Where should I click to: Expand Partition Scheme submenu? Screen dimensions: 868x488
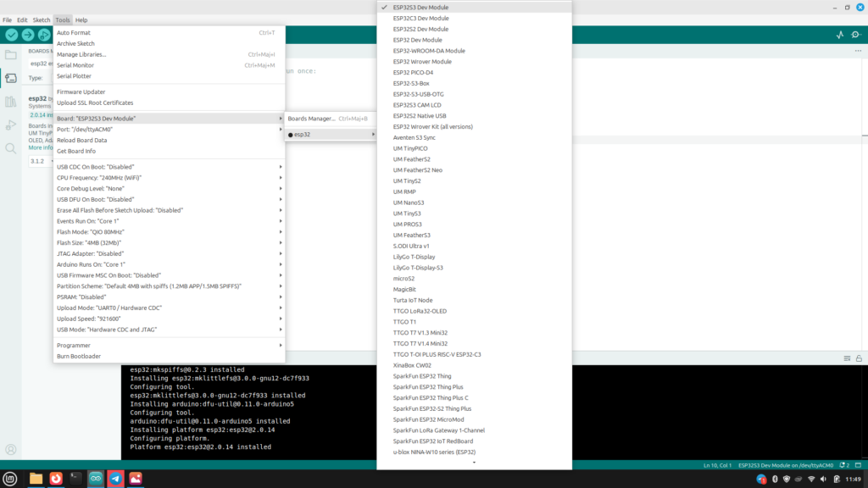coord(170,286)
